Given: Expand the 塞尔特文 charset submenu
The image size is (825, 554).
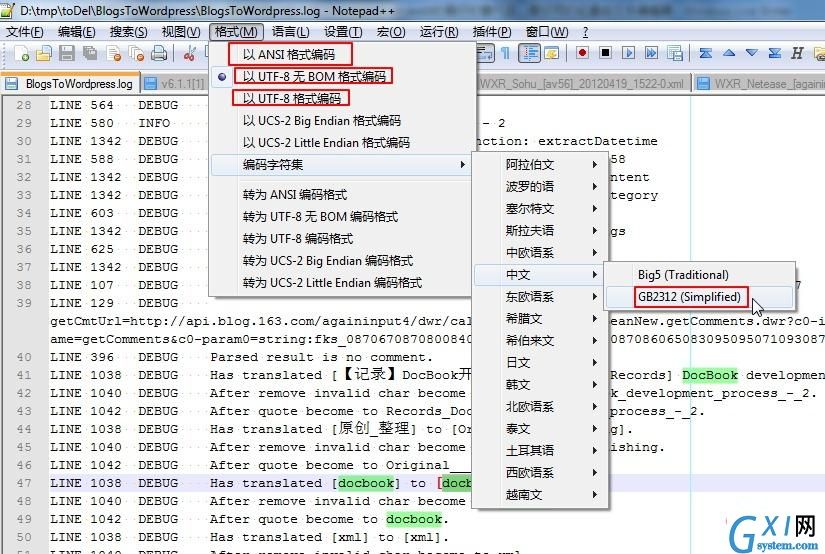Looking at the screenshot, I should tap(540, 209).
